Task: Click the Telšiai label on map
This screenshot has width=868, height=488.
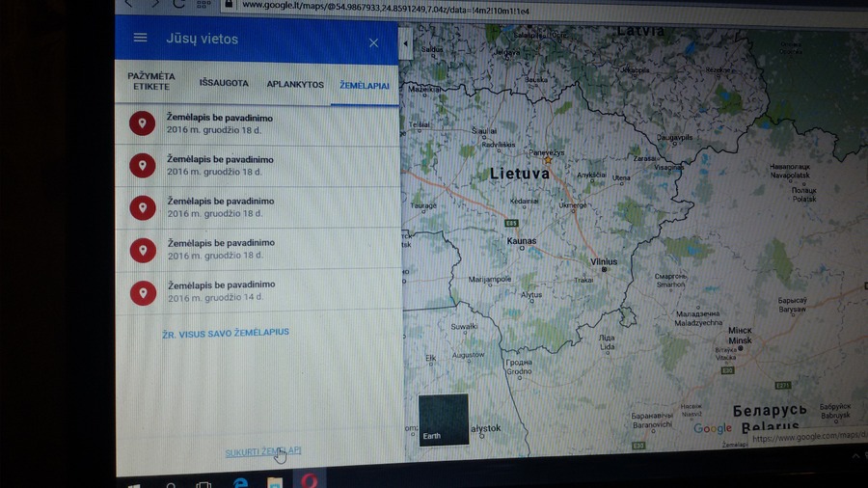Action: [x=420, y=124]
